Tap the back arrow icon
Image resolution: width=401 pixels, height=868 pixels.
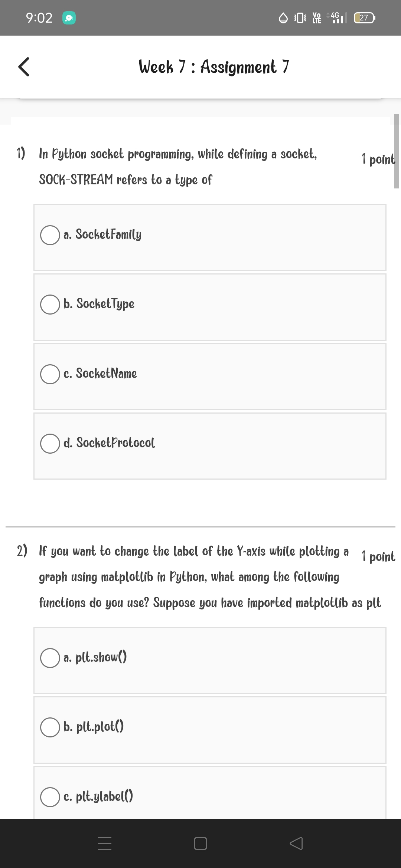[x=24, y=67]
